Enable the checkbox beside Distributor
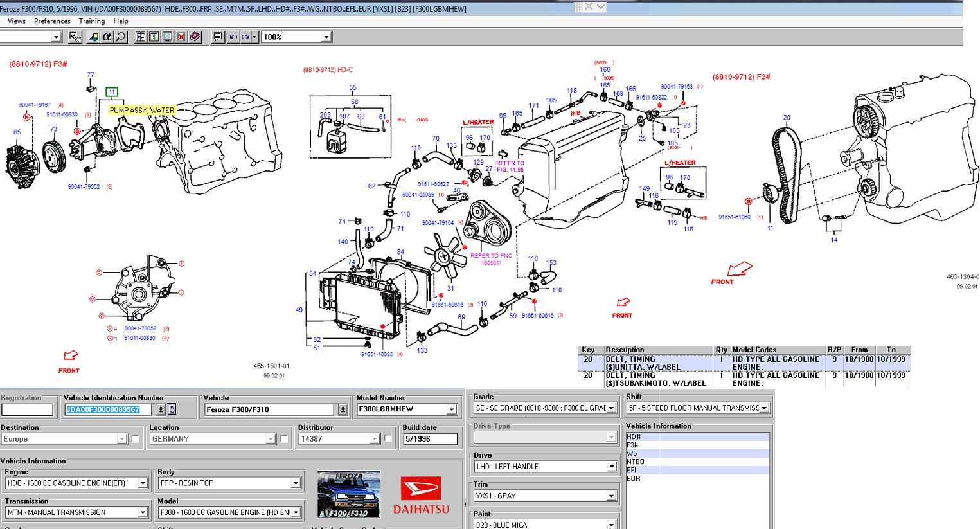This screenshot has width=980, height=529. tap(388, 439)
